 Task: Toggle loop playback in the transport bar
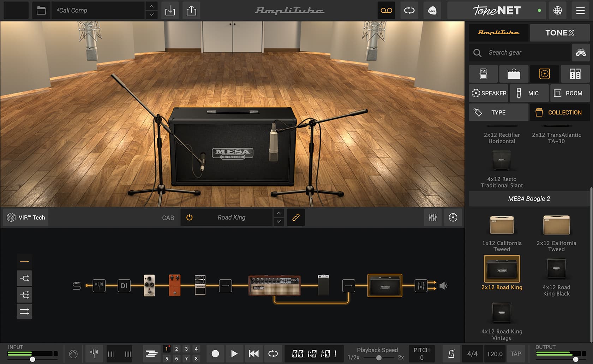(x=272, y=353)
